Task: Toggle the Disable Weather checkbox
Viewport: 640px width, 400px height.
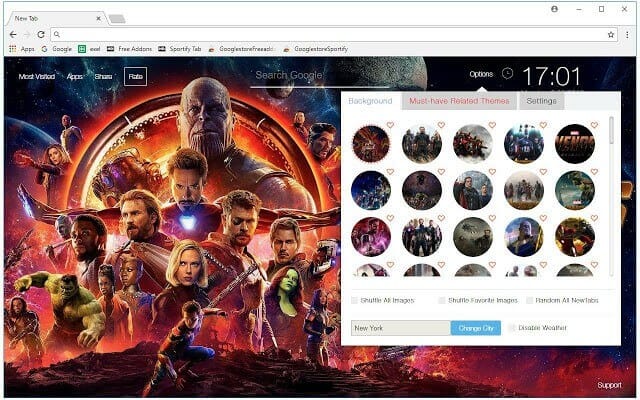Action: 512,328
